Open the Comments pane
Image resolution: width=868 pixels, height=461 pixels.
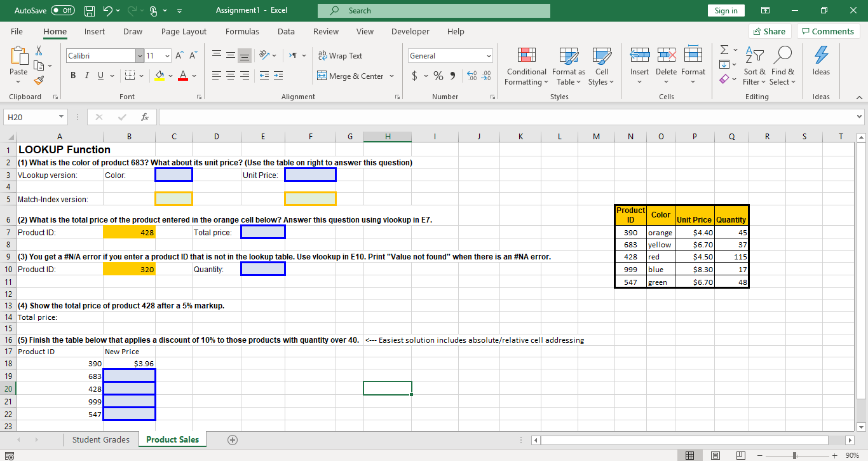pos(828,31)
